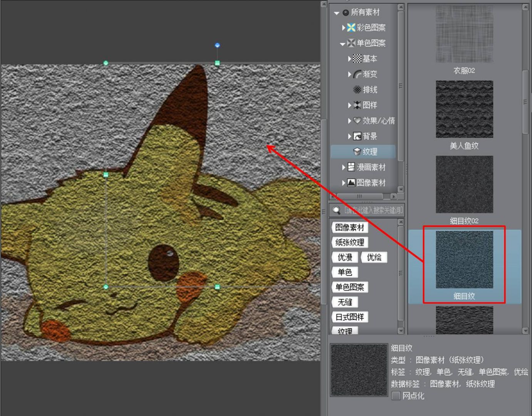
Task: Click the 背景 background icon
Action: [x=357, y=136]
